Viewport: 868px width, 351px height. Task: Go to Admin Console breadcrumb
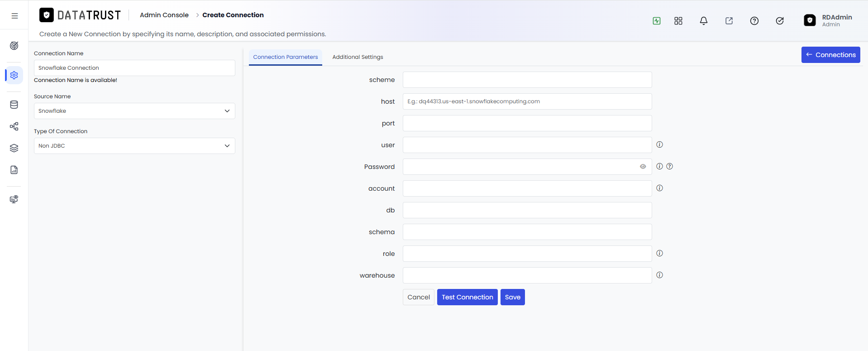[164, 15]
